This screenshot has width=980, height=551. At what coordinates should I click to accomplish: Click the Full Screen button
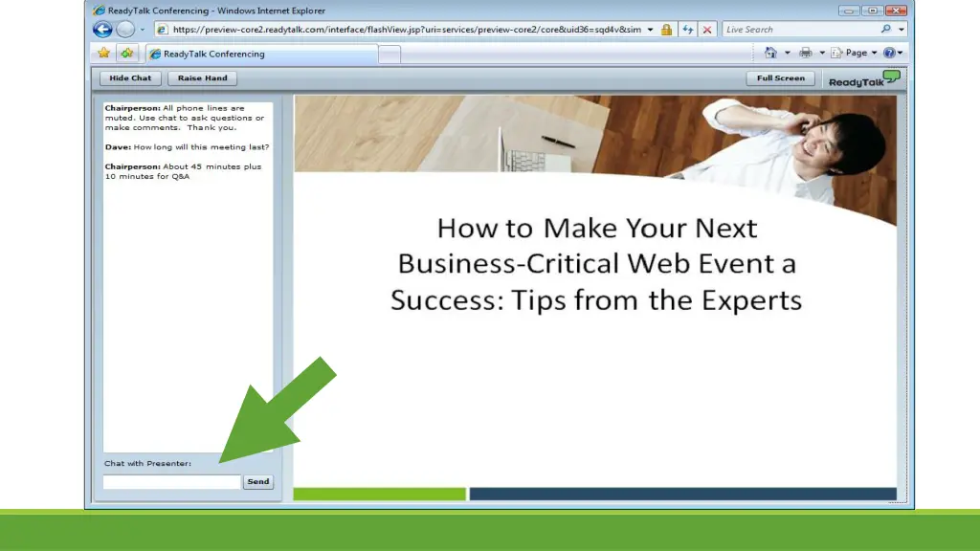click(780, 77)
